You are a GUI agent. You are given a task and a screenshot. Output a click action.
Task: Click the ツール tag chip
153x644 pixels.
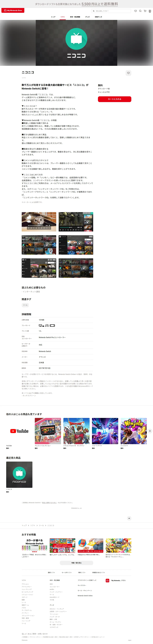click(x=25, y=305)
